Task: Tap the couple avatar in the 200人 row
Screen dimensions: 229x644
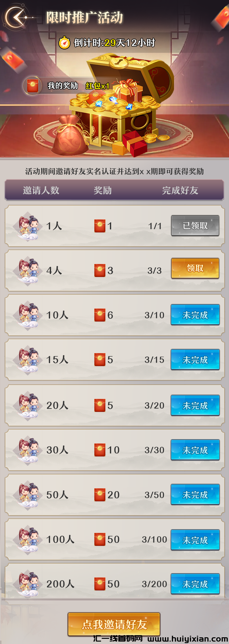Action: tap(28, 584)
